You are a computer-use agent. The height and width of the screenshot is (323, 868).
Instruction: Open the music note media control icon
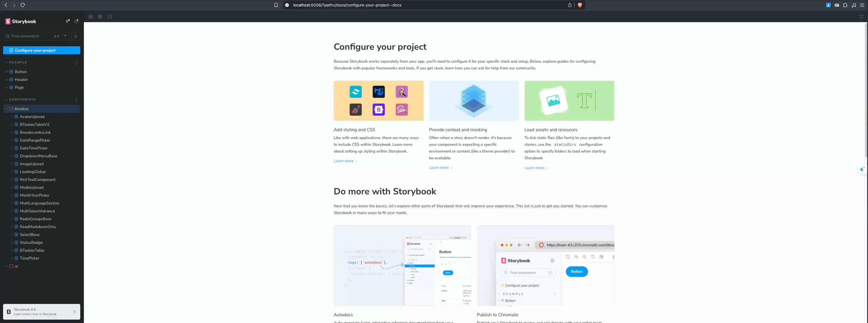tap(853, 5)
